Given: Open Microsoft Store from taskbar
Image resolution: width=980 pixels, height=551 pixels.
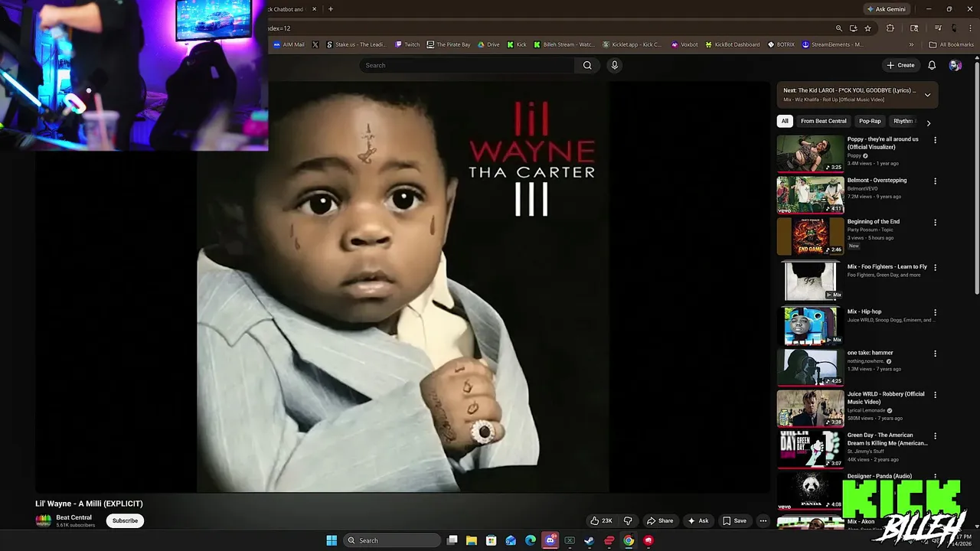Looking at the screenshot, I should click(x=491, y=540).
